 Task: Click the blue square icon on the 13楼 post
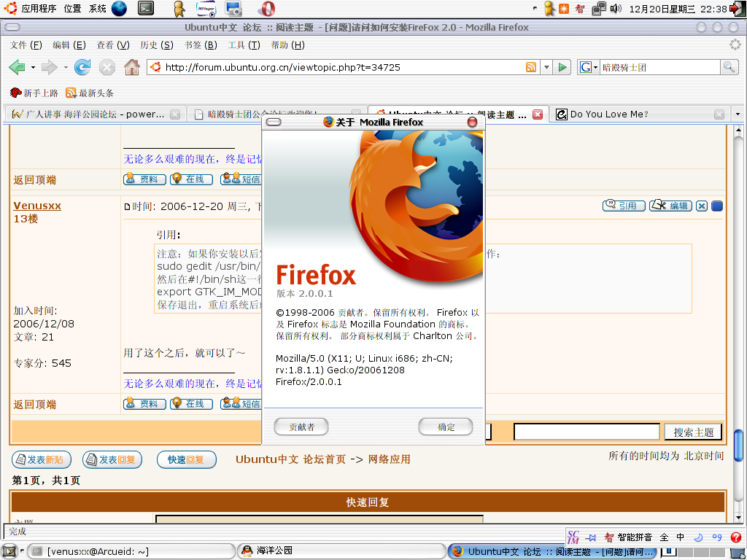(717, 206)
